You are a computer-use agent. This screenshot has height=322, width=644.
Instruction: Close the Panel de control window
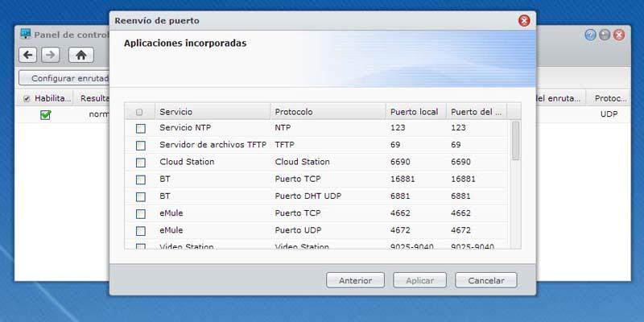pos(619,35)
